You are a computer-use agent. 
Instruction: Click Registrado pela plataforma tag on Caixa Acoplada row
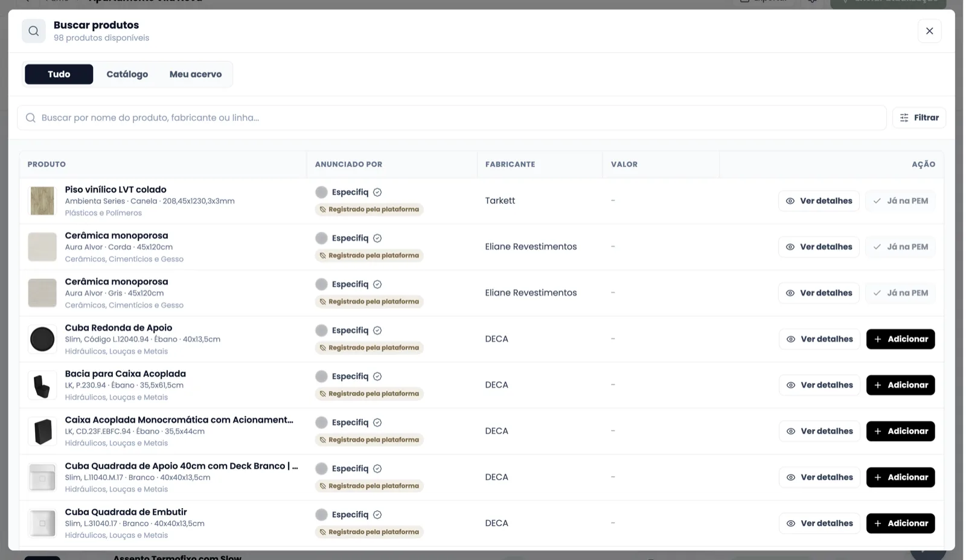(x=369, y=440)
